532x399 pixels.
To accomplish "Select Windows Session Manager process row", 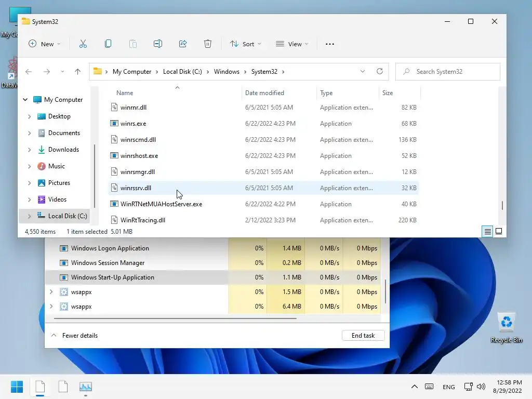I will point(212,263).
